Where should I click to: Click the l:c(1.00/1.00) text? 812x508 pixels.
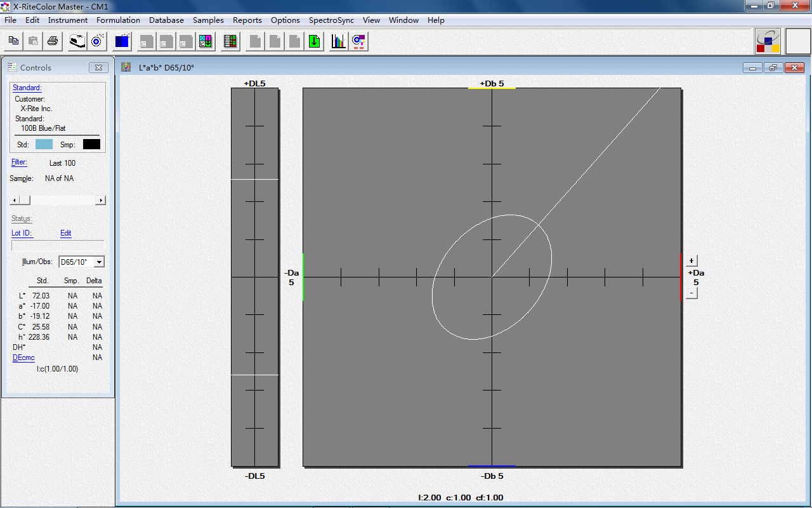pos(57,369)
